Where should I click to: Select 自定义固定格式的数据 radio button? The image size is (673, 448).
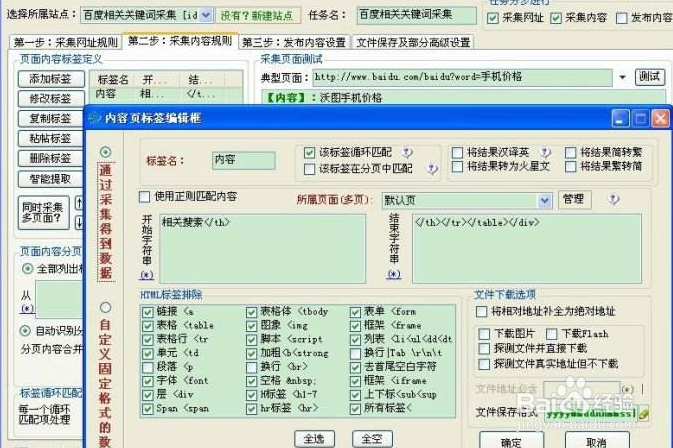106,307
